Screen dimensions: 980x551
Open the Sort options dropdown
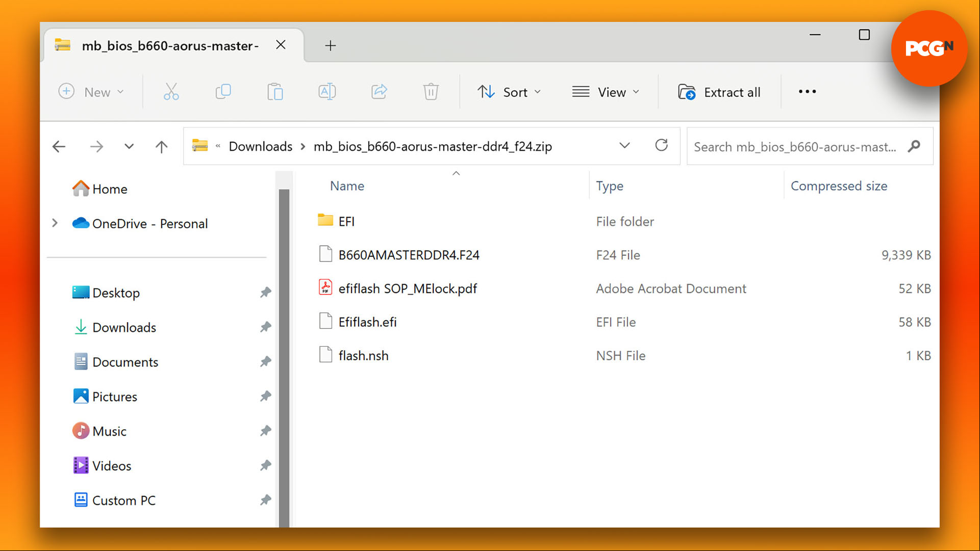tap(509, 92)
